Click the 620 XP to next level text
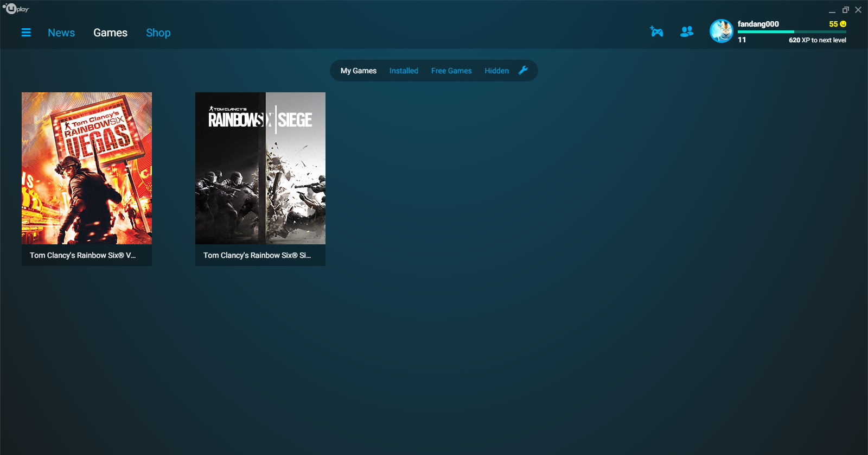 (818, 40)
